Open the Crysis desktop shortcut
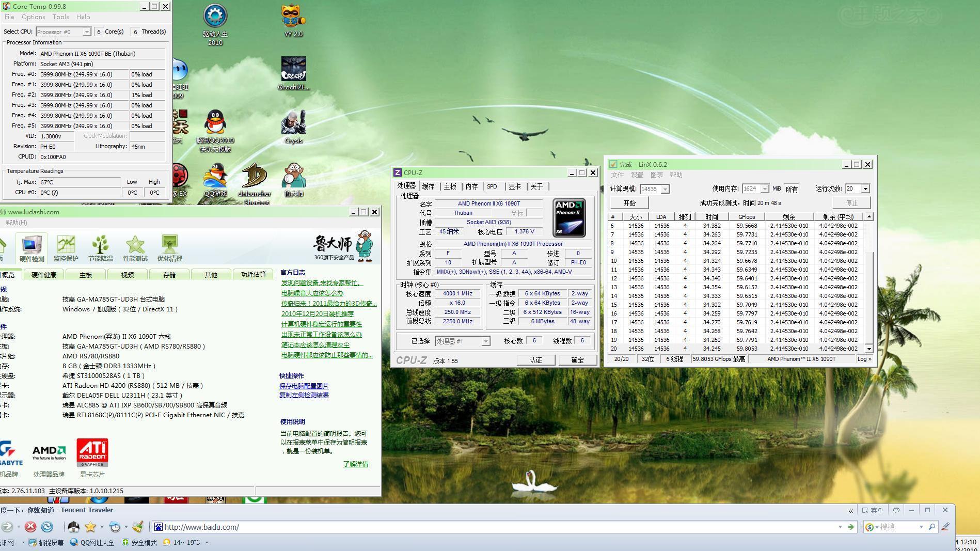 pos(293,127)
